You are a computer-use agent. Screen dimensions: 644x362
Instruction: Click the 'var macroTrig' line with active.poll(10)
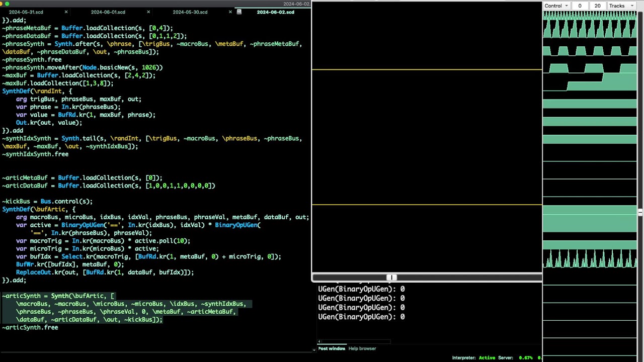tap(103, 241)
